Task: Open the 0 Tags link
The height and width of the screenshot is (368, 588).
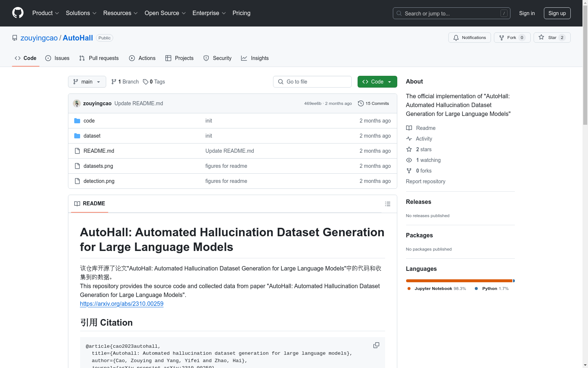Action: [154, 82]
